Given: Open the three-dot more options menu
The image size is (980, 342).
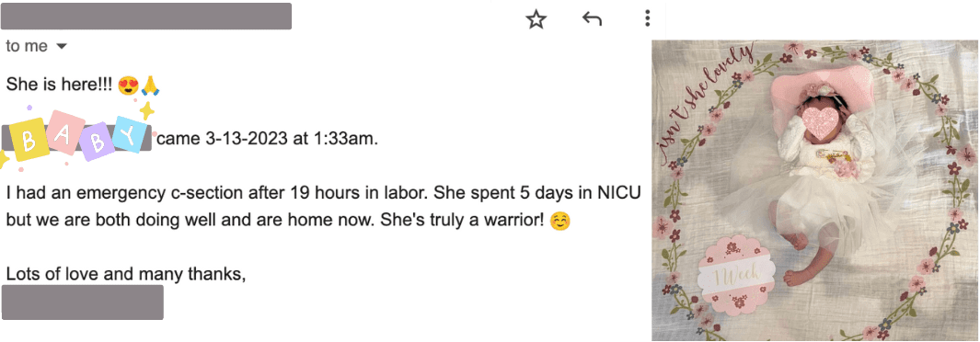Looking at the screenshot, I should click(647, 18).
